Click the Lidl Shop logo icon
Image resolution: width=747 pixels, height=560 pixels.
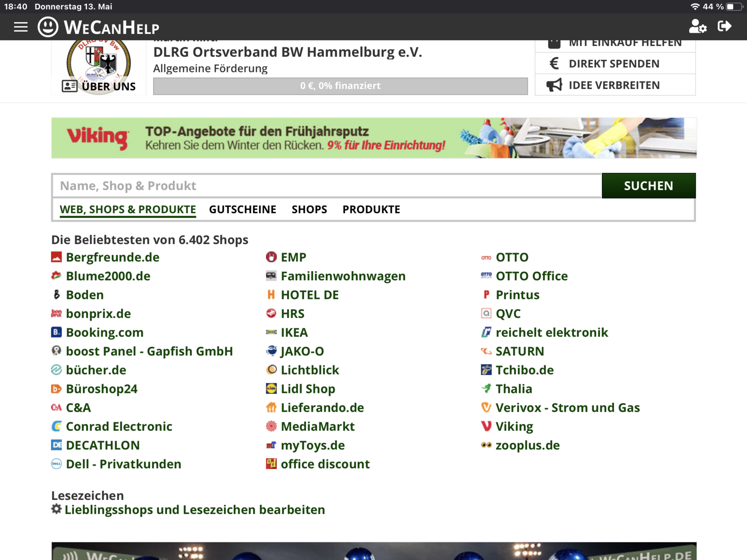tap(271, 389)
